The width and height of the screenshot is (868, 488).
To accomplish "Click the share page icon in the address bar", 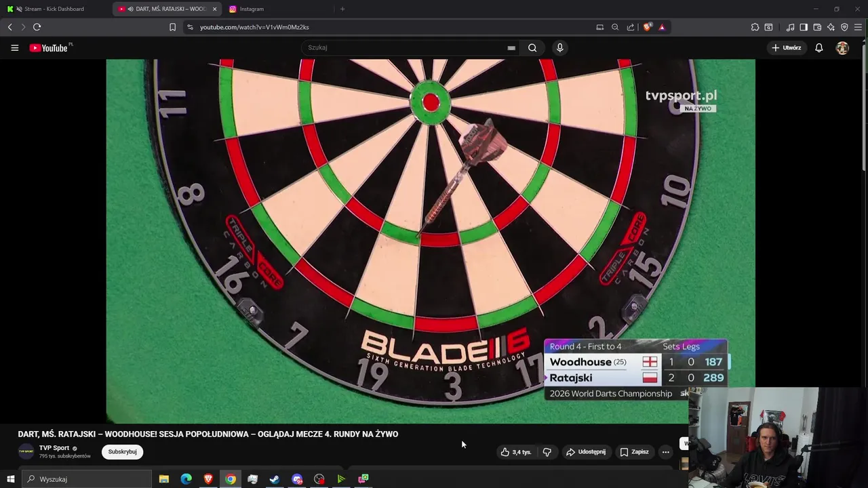I will click(631, 27).
